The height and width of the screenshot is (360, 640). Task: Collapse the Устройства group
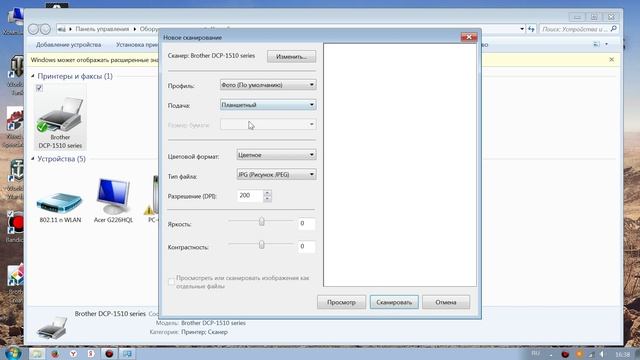[33, 159]
